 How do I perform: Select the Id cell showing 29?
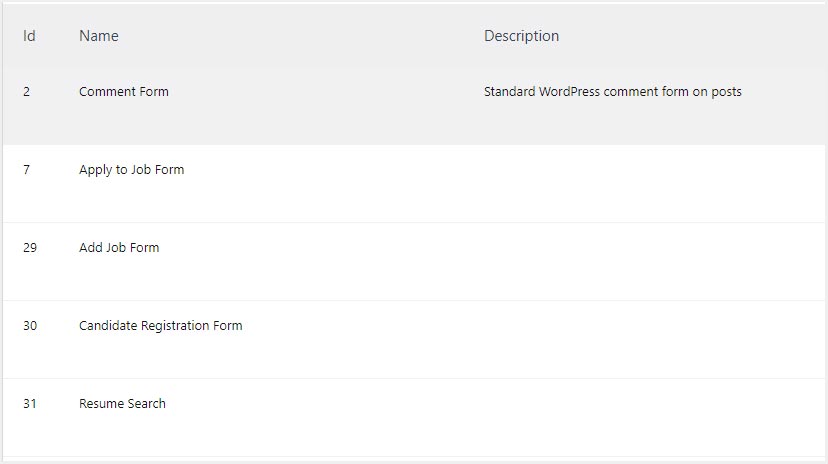[x=30, y=248]
